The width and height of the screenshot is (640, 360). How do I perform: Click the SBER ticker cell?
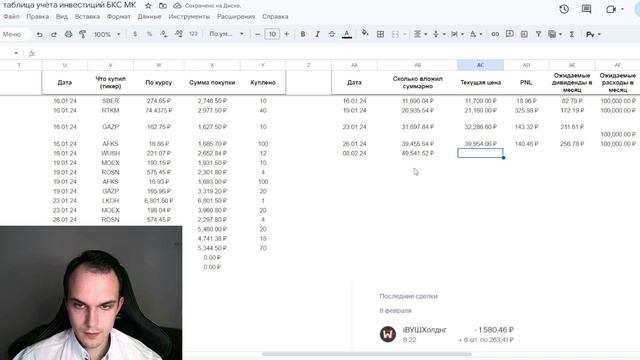click(110, 101)
